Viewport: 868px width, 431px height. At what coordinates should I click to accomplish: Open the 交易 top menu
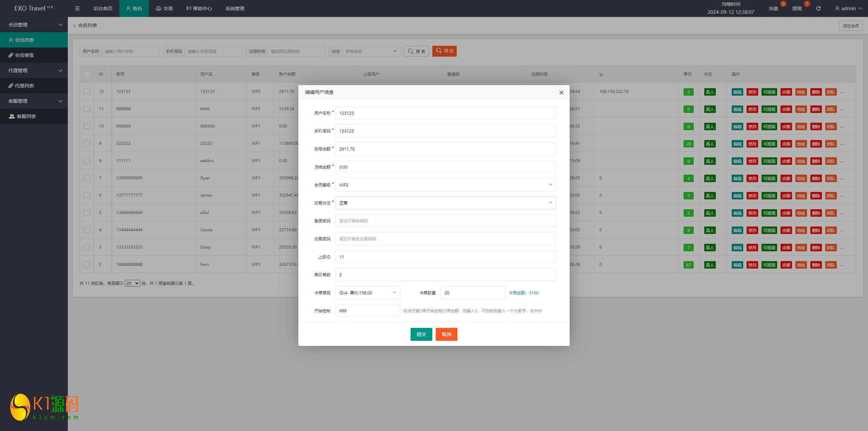164,8
